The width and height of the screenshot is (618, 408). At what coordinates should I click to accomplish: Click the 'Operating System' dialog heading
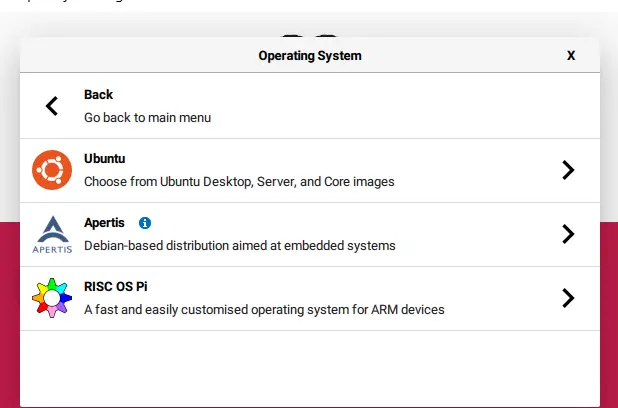(x=310, y=56)
